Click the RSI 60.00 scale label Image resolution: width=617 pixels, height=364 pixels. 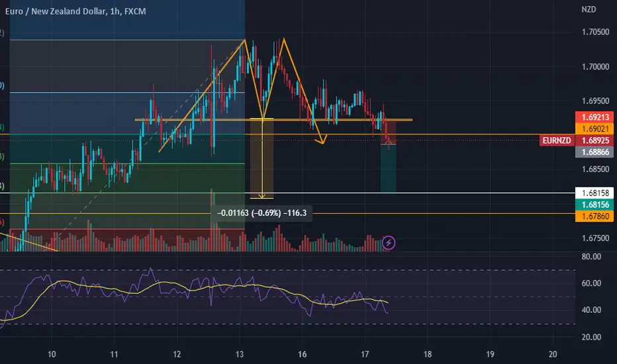tap(591, 283)
